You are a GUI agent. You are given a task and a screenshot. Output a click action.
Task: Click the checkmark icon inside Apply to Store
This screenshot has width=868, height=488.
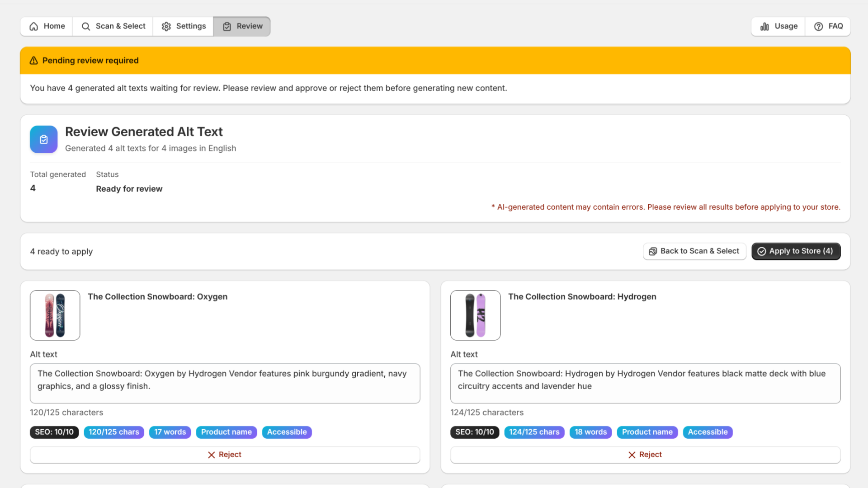click(x=762, y=251)
